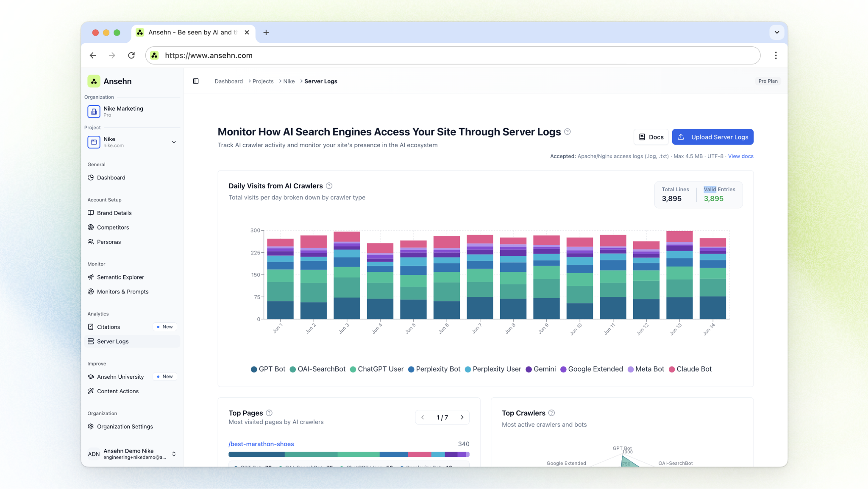Viewport: 868px width, 489px height.
Task: Toggle Claude Bot legend entry
Action: click(x=690, y=369)
